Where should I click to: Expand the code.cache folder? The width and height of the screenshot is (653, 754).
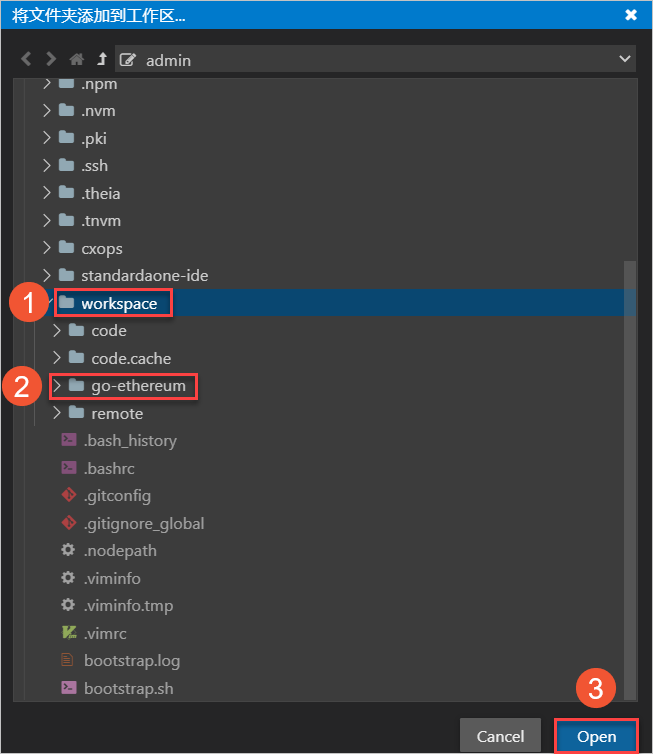56,358
